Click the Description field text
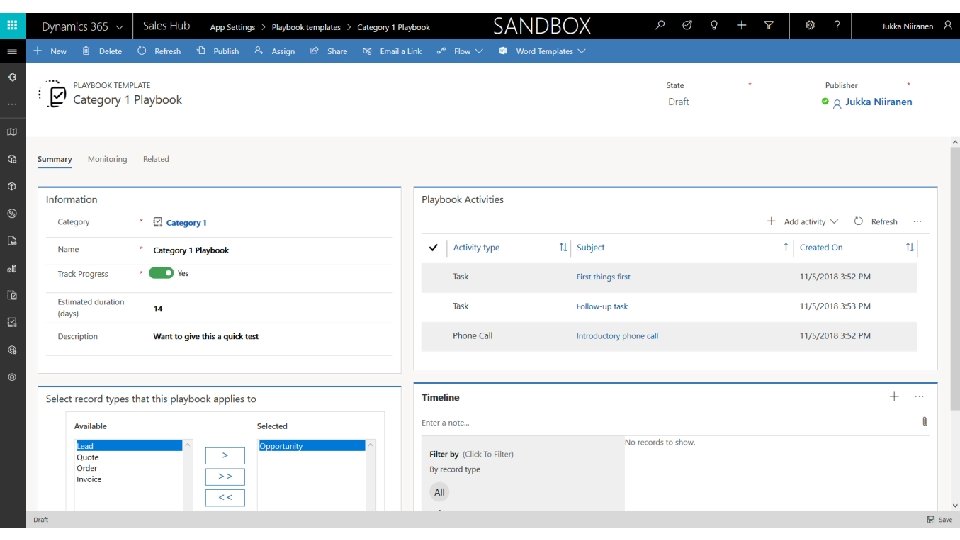 coord(206,337)
